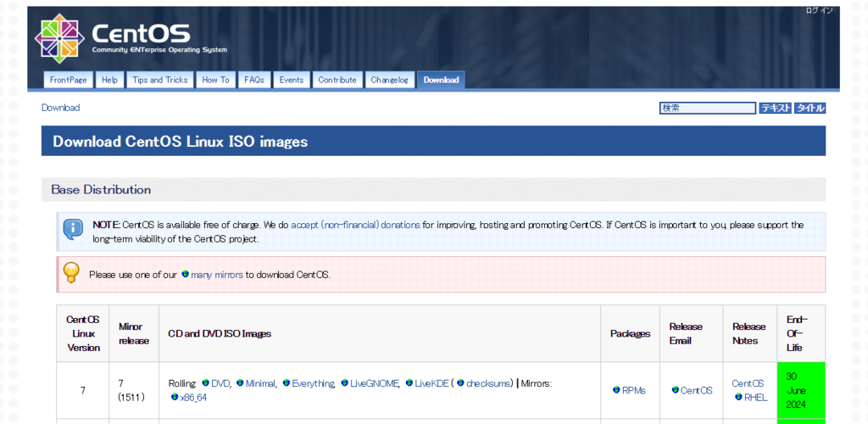Select the How To tab
Viewport: 868px width, 424px height.
(x=216, y=80)
